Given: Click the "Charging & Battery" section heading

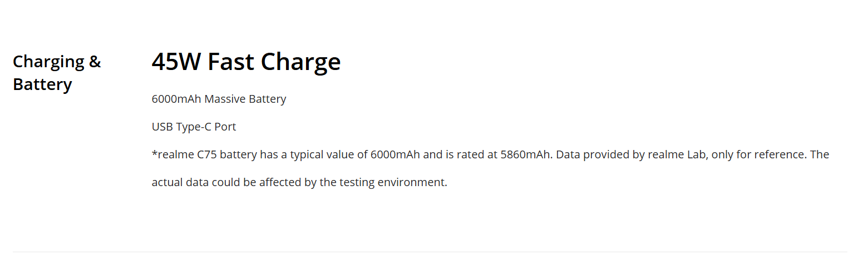Looking at the screenshot, I should [57, 73].
